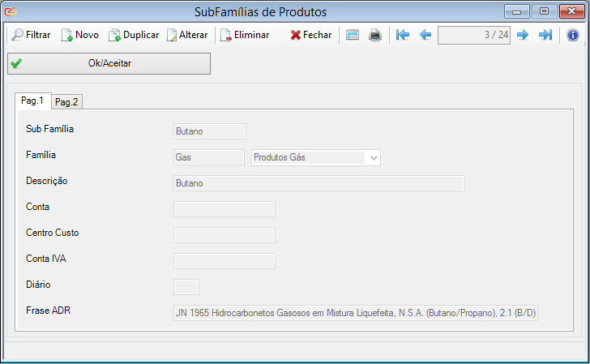
Task: Open the list view table icon
Action: [x=353, y=35]
